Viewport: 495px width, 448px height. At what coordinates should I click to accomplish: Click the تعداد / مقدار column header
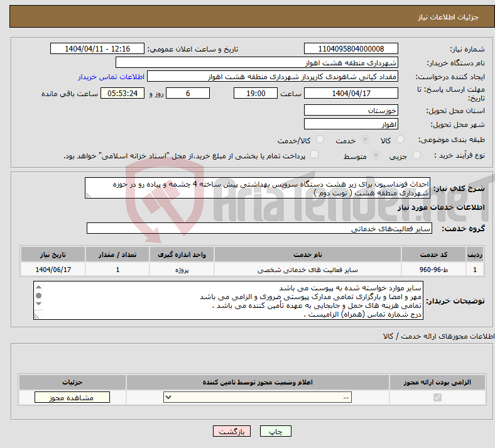117,254
